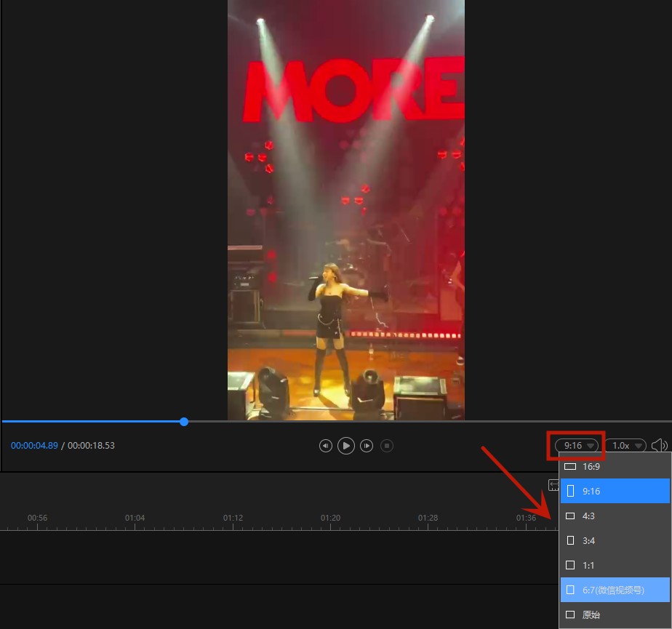Play the video
The height and width of the screenshot is (629, 672).
[x=345, y=446]
